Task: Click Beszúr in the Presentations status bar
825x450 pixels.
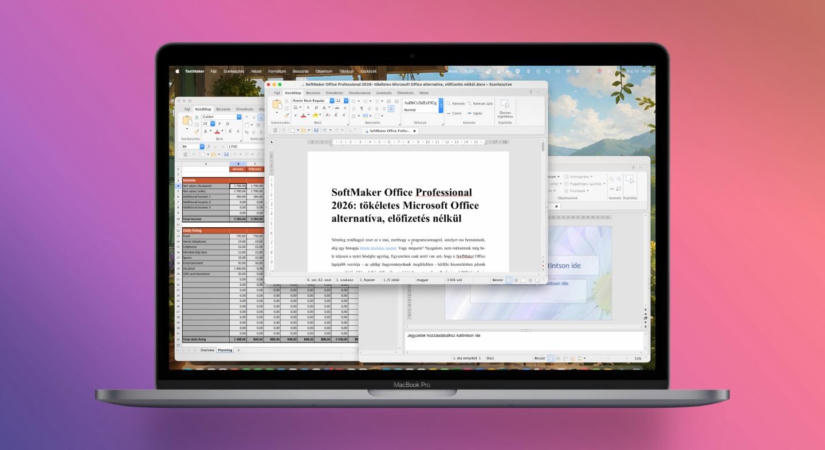Action: 540,358
